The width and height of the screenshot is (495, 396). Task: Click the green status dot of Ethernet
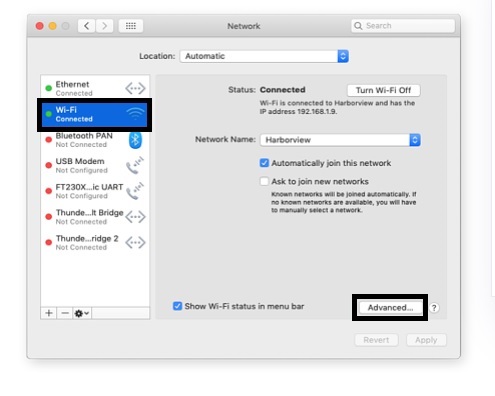(x=49, y=88)
